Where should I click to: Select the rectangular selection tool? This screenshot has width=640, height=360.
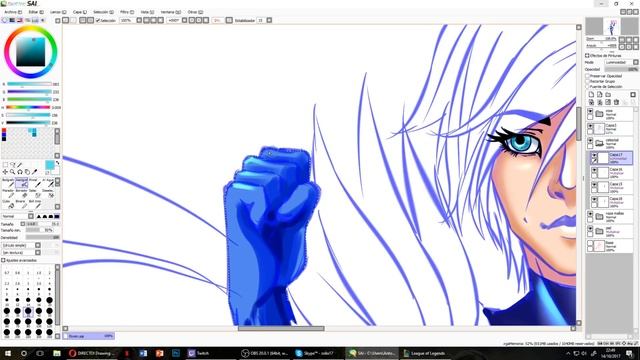tap(5, 164)
